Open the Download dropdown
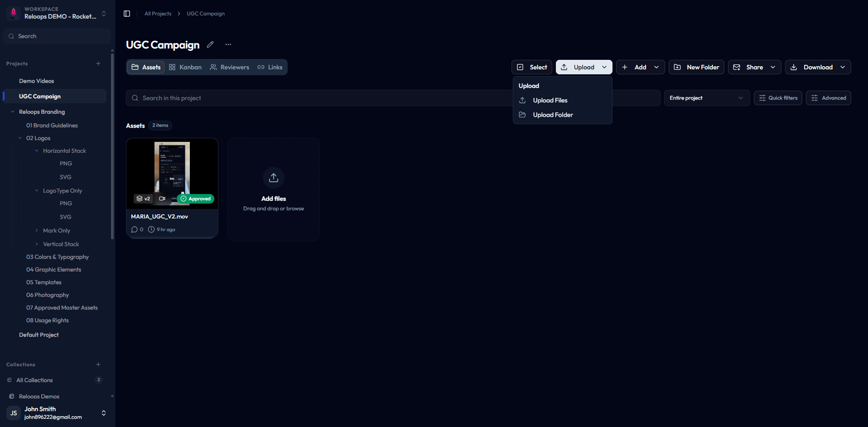This screenshot has width=868, height=427. [x=818, y=67]
